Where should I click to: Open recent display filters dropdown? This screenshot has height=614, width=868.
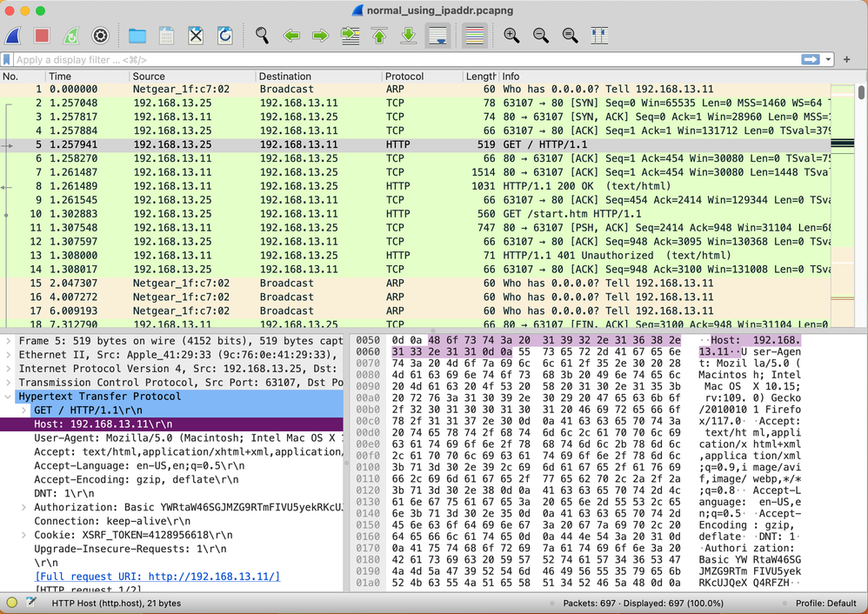click(x=828, y=59)
